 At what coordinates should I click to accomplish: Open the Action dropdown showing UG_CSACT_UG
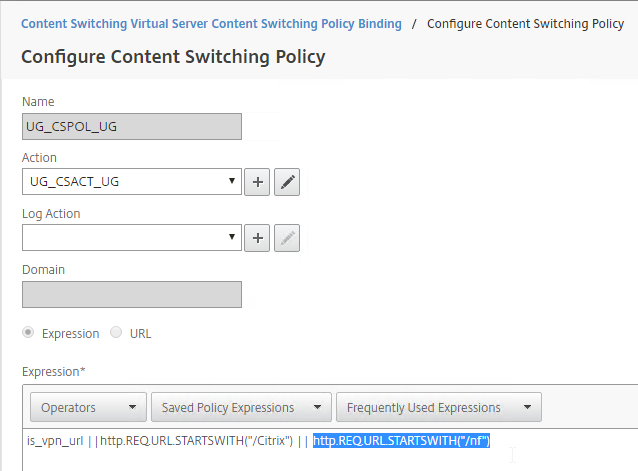pos(132,182)
